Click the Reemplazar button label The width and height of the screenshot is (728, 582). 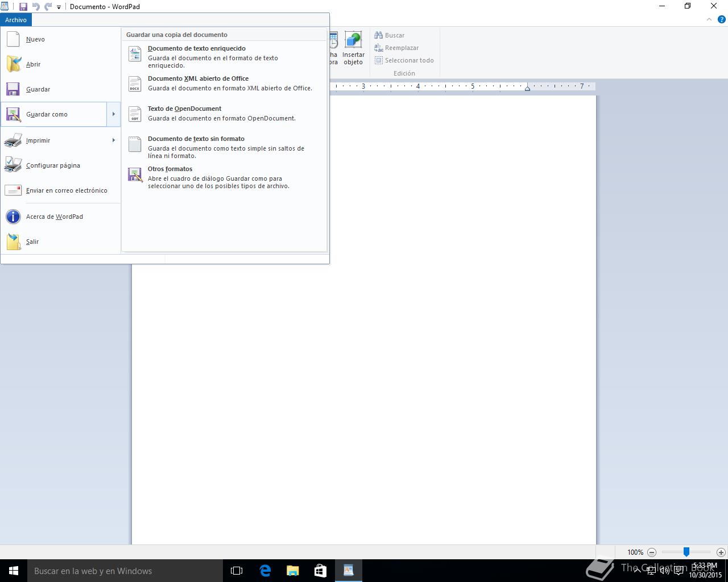[x=402, y=48]
